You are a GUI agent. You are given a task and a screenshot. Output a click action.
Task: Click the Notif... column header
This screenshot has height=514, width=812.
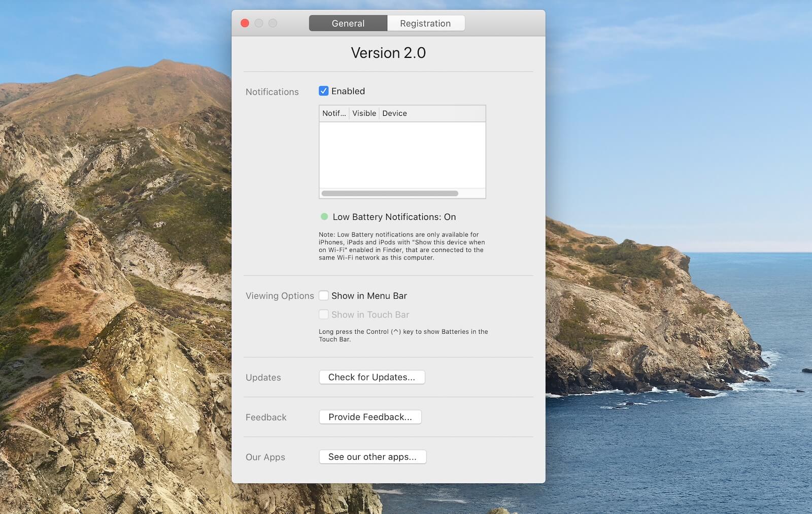tap(334, 113)
